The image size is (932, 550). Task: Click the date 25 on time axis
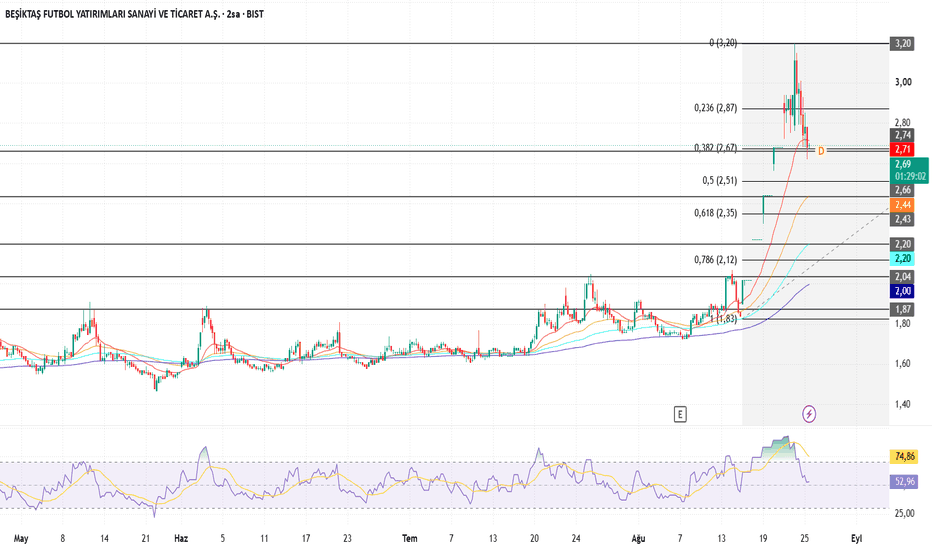(x=805, y=539)
